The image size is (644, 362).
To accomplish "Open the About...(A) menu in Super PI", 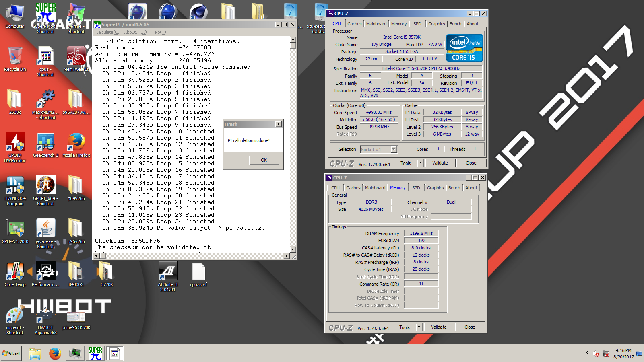I will pyautogui.click(x=135, y=32).
